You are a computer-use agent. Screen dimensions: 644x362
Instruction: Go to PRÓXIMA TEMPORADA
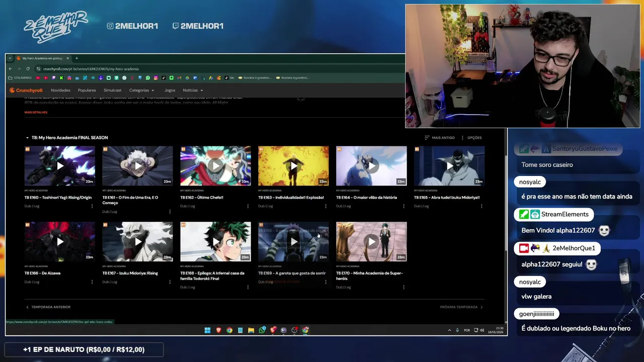pos(461,307)
